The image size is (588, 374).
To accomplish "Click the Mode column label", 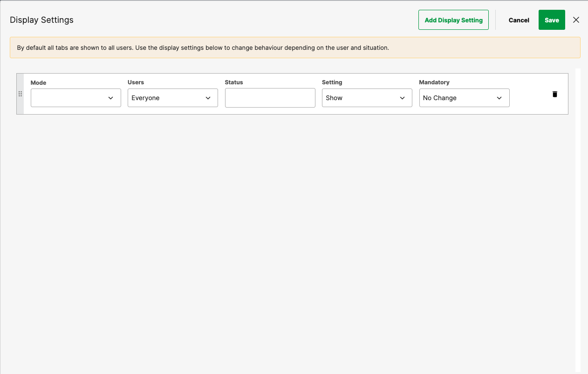I will coord(38,82).
